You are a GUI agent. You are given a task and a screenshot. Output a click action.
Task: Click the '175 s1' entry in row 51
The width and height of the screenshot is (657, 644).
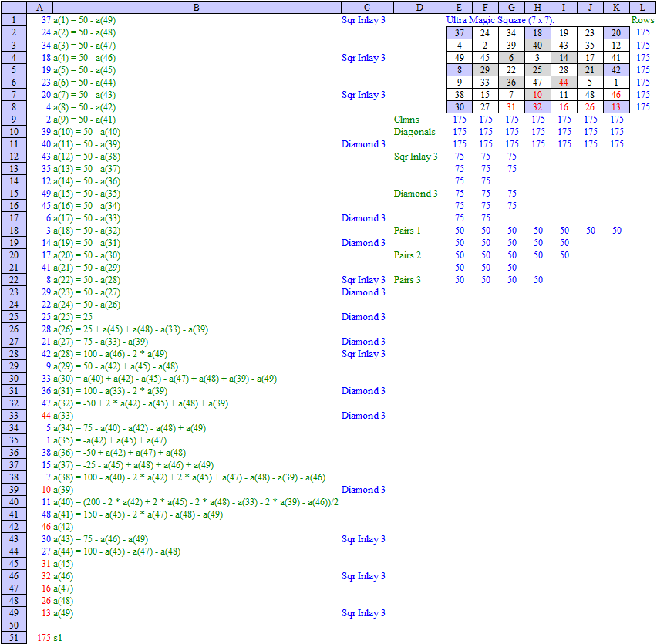(49, 638)
